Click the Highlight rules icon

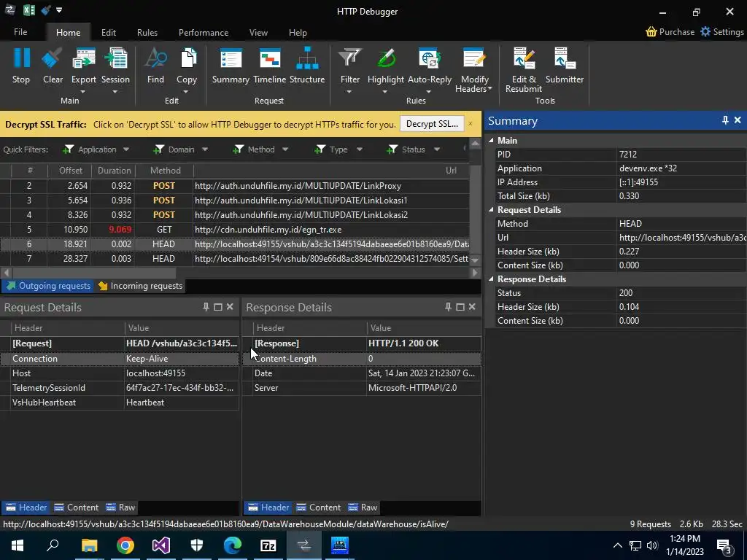pyautogui.click(x=385, y=58)
